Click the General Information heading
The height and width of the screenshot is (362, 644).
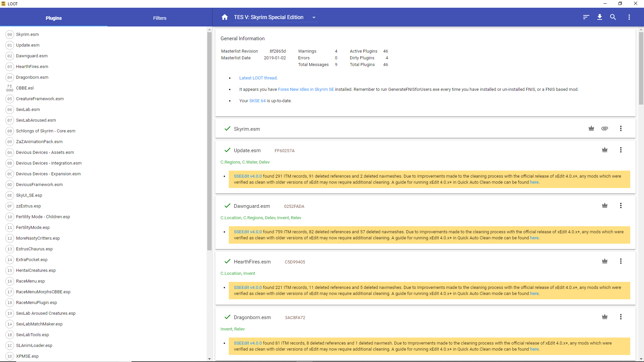[x=243, y=39]
